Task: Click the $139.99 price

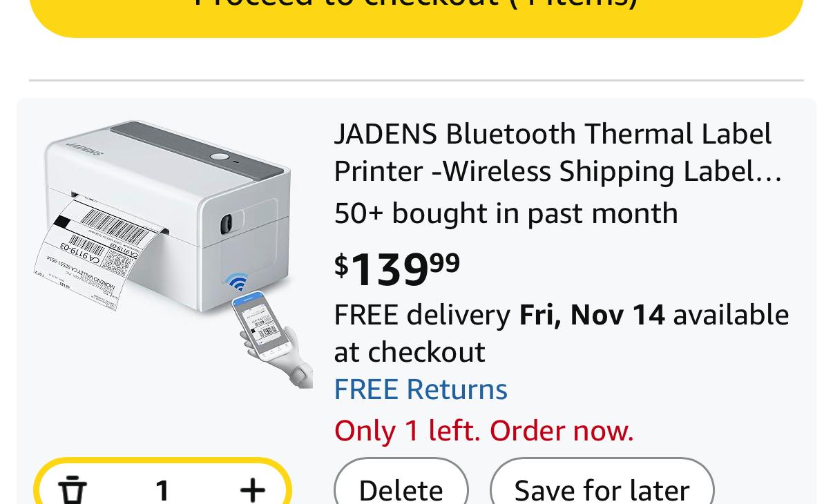Action: pyautogui.click(x=397, y=268)
